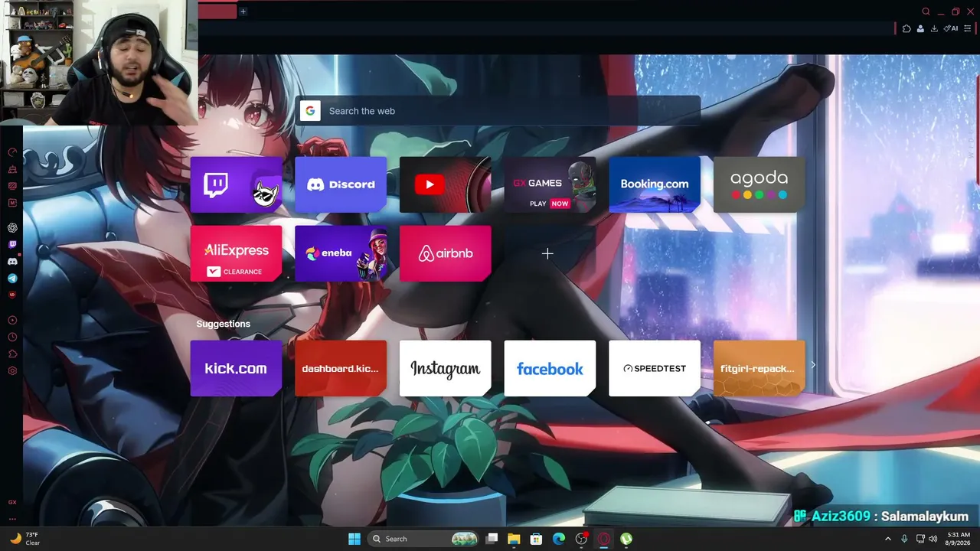The width and height of the screenshot is (980, 551).
Task: Open the toolbar Extensions cube icon
Action: (906, 29)
